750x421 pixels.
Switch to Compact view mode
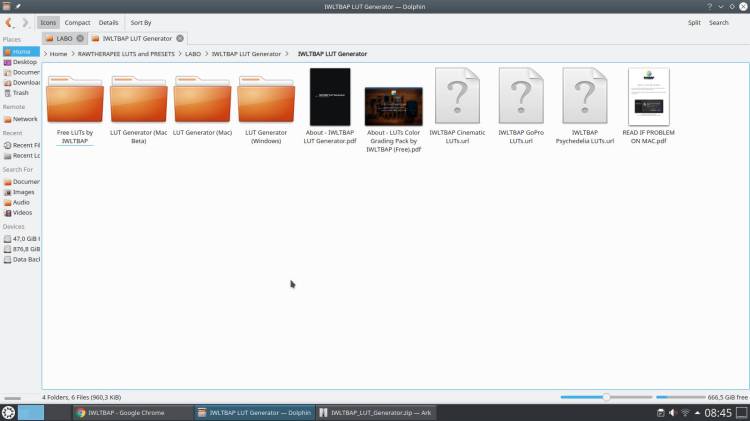[77, 22]
